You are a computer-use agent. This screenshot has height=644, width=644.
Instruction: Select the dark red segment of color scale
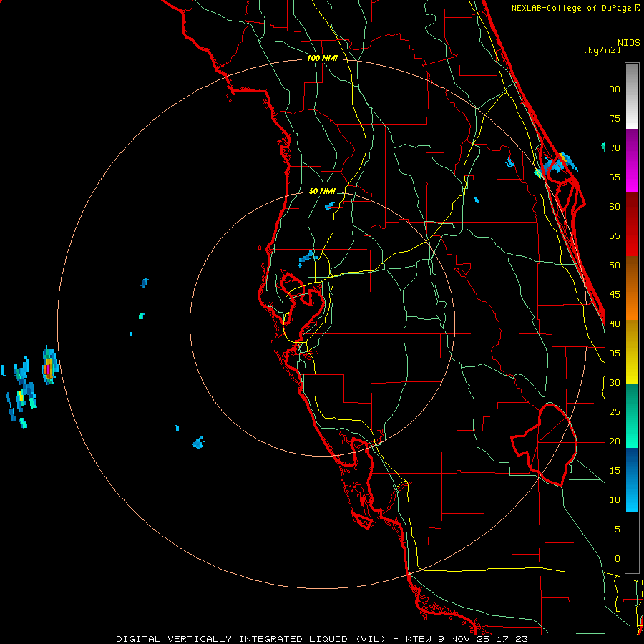point(632,224)
